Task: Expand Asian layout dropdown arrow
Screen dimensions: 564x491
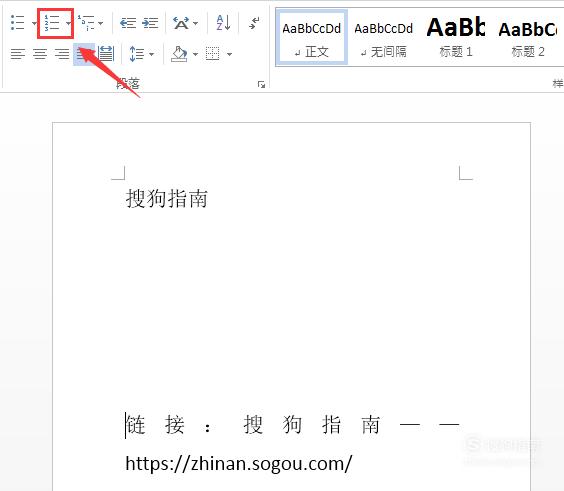Action: point(195,24)
